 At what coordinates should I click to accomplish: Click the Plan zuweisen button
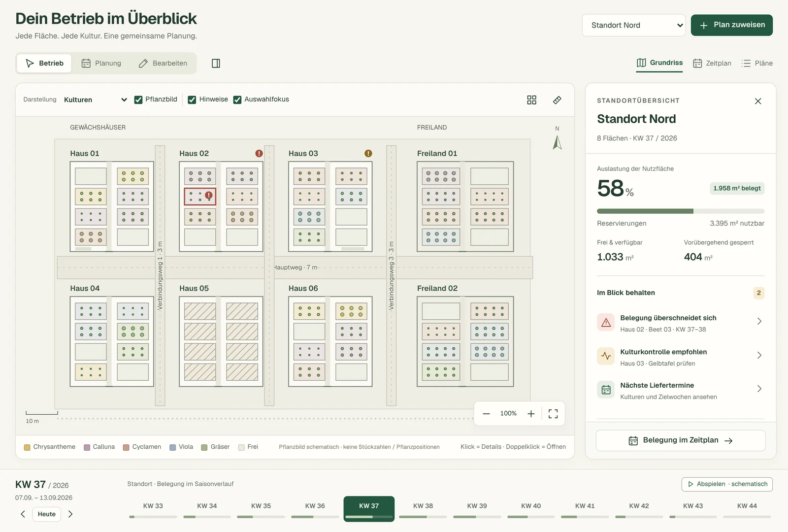732,25
